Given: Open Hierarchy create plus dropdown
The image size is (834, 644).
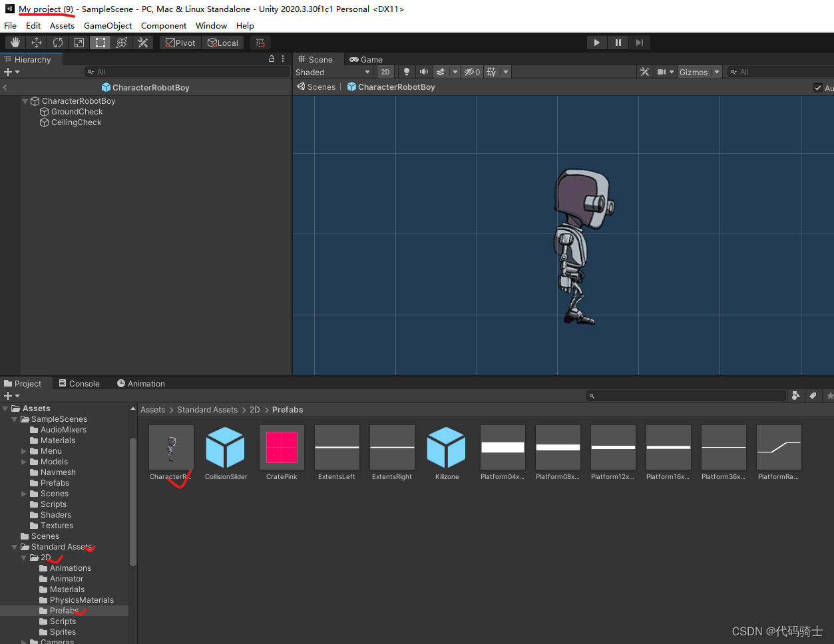Looking at the screenshot, I should 11,72.
